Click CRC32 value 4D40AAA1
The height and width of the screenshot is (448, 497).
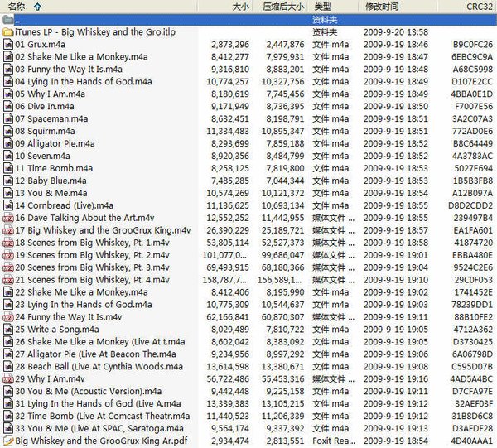(472, 441)
